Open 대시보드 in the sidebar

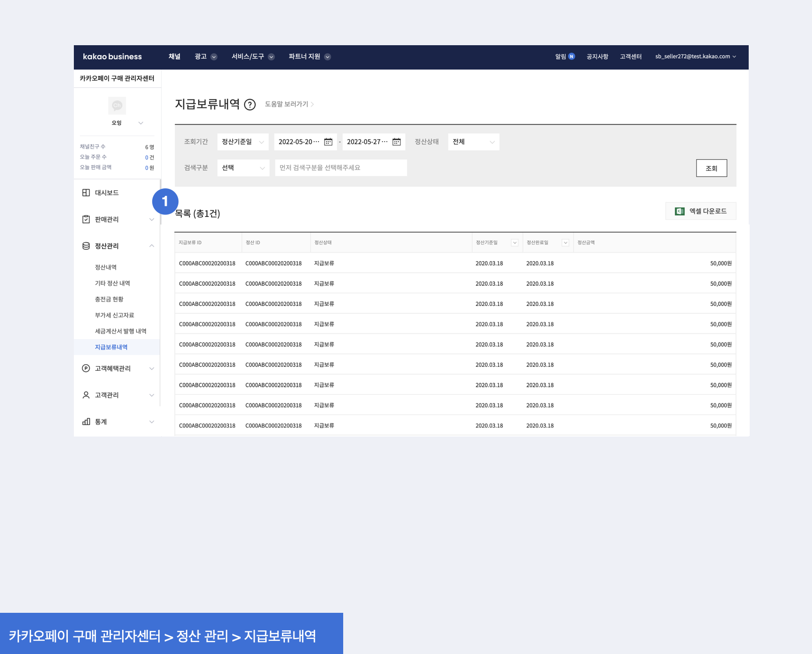coord(107,193)
